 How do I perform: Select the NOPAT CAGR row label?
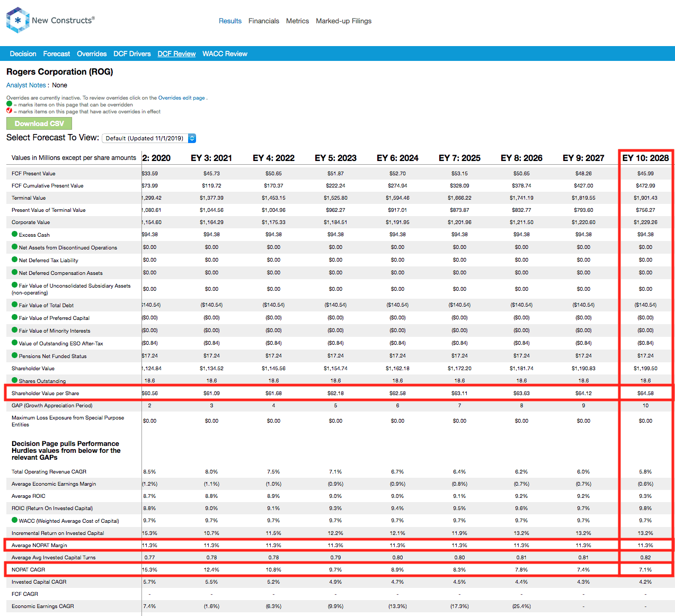pyautogui.click(x=28, y=570)
